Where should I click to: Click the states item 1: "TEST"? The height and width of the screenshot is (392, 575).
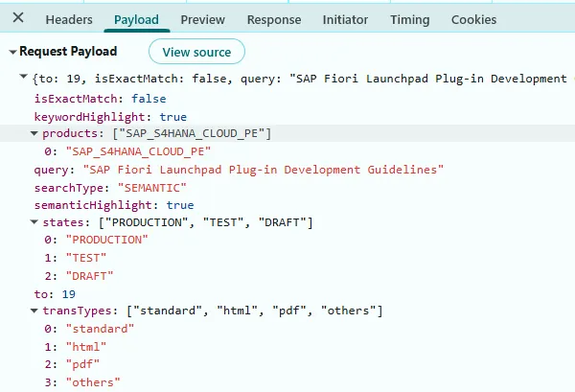tap(75, 258)
